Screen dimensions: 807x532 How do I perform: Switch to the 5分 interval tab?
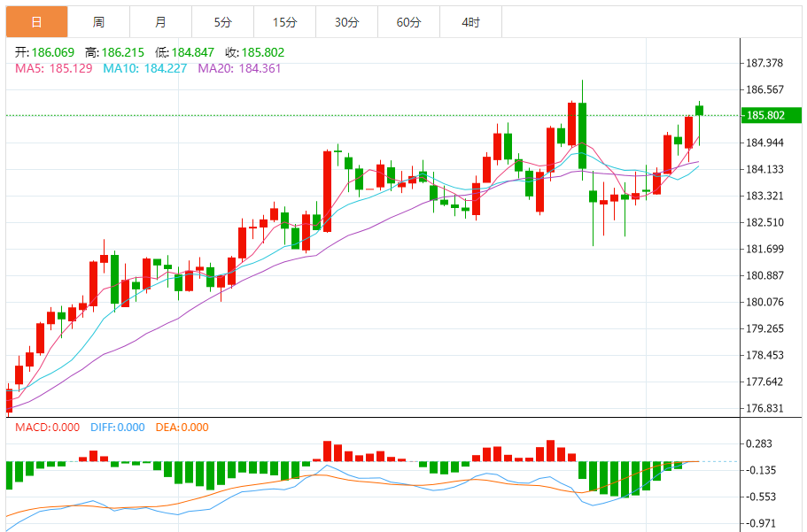[x=222, y=22]
